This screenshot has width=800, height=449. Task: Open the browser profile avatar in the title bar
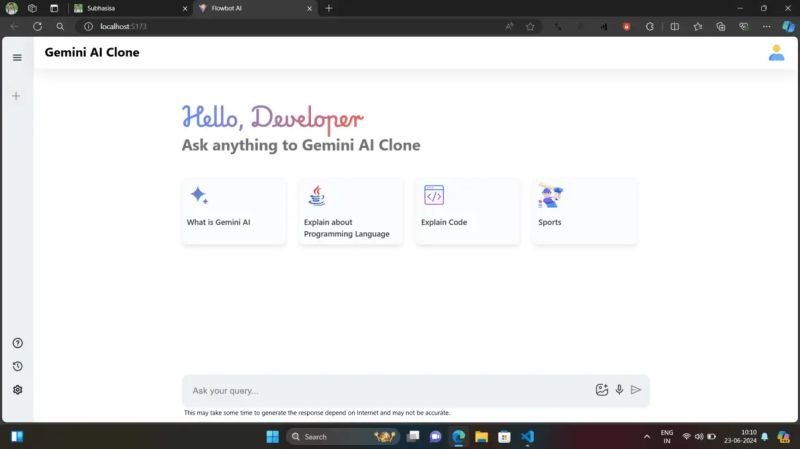coord(11,8)
